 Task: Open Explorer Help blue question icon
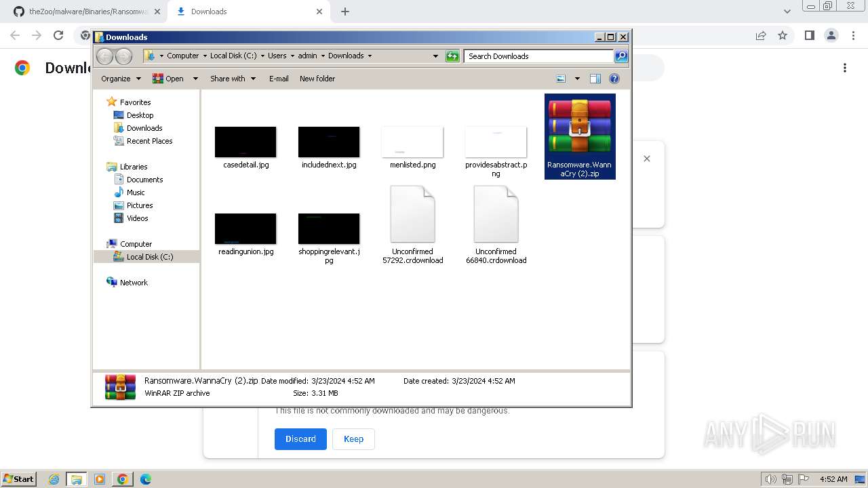click(614, 79)
